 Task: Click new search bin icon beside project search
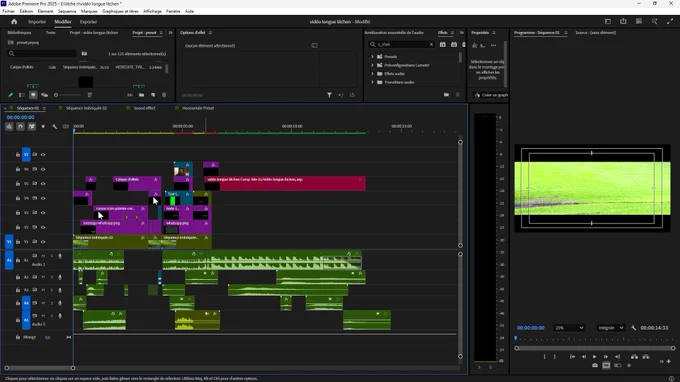click(84, 54)
